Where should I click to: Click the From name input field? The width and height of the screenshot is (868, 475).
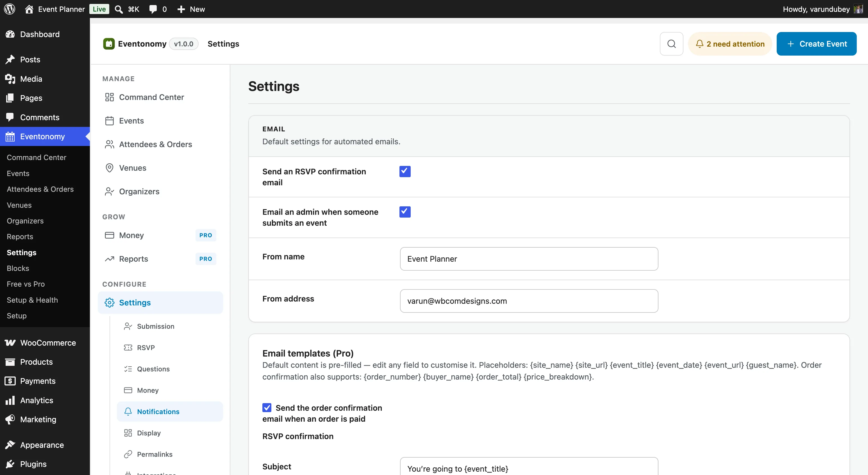[x=529, y=259]
